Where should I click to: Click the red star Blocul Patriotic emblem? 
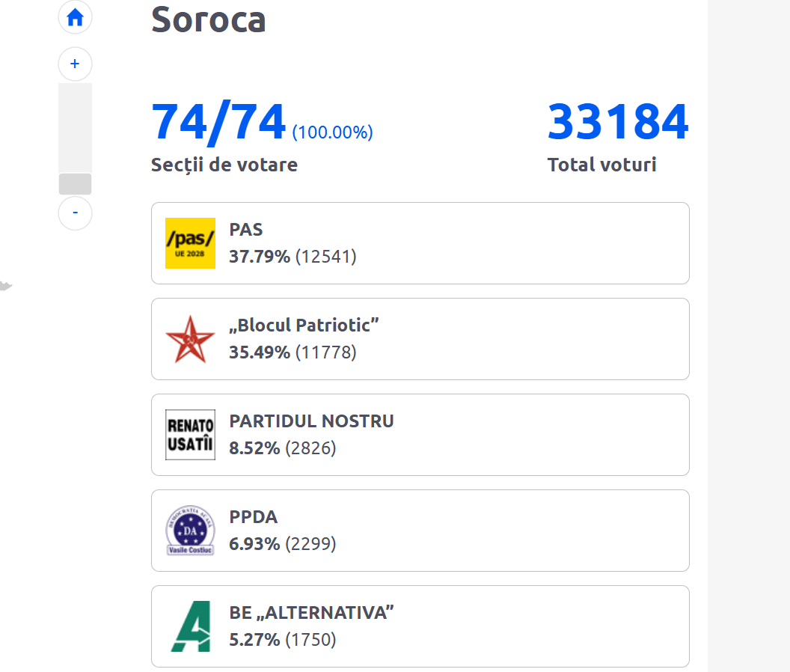click(x=190, y=338)
